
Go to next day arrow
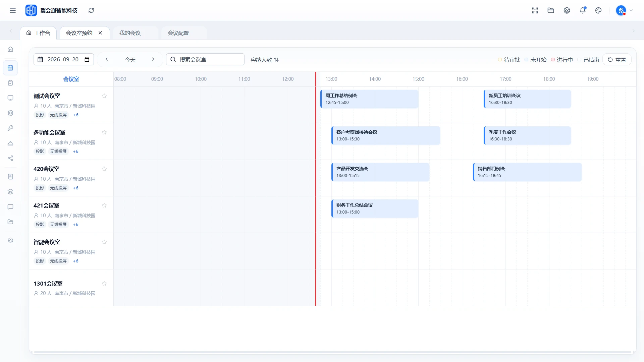coord(153,59)
